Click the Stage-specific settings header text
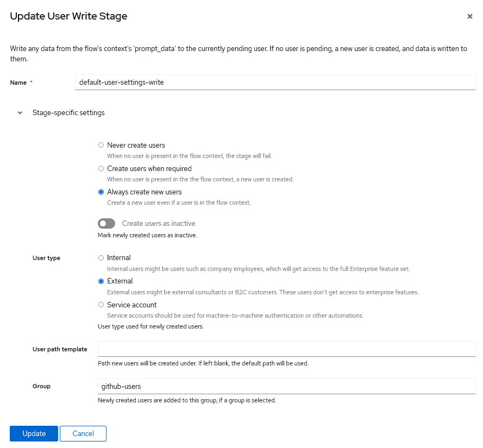The width and height of the screenshot is (483, 448). coord(68,113)
